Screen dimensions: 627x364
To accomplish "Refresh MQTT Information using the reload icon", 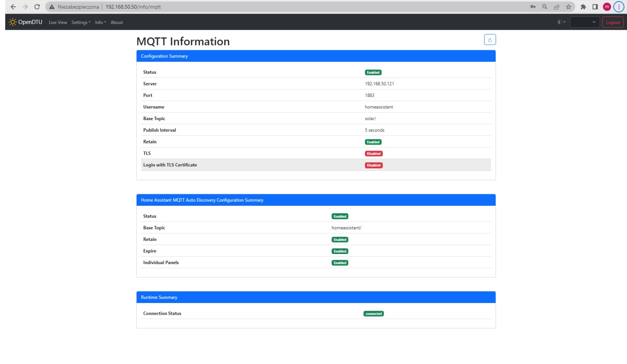I will [490, 40].
